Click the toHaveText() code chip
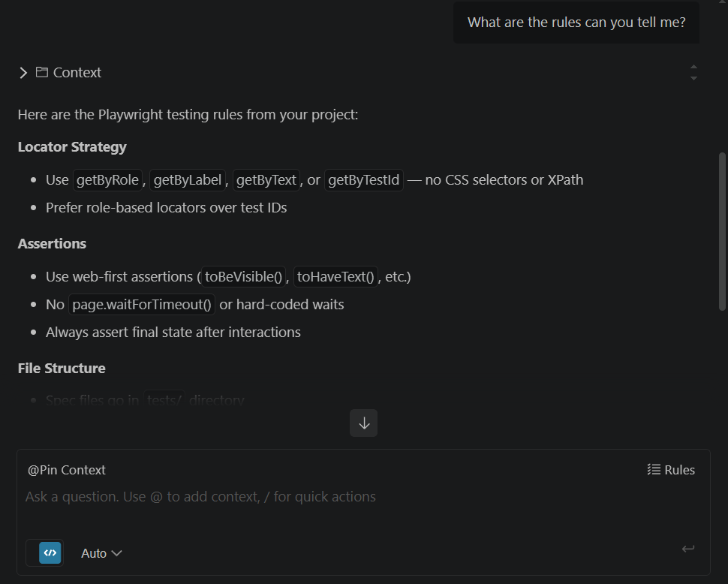Viewport: 728px width, 584px height. [335, 277]
